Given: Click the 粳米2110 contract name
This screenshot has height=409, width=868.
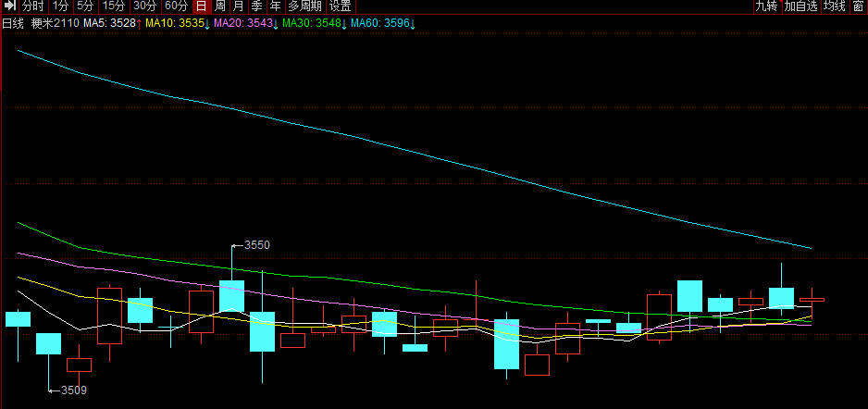Looking at the screenshot, I should 56,23.
